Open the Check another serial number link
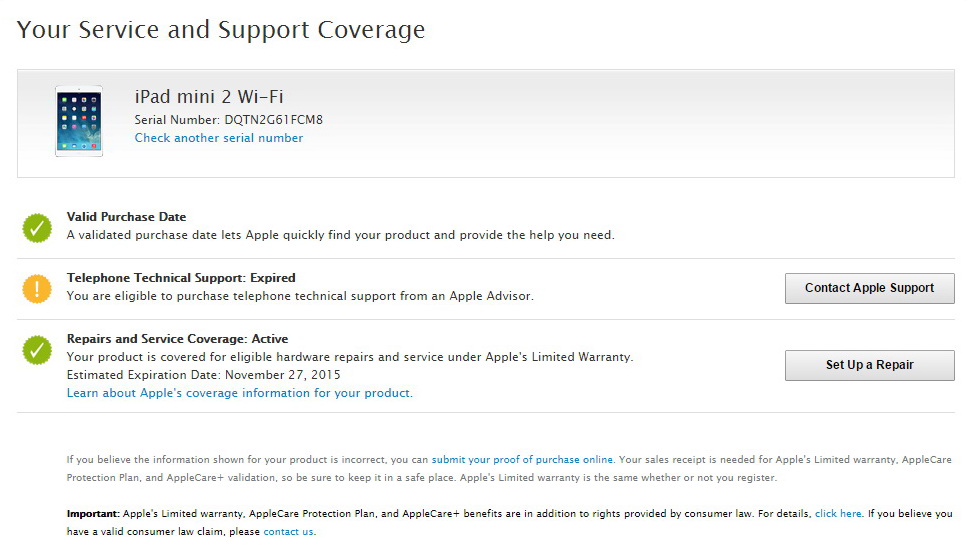 (x=219, y=138)
